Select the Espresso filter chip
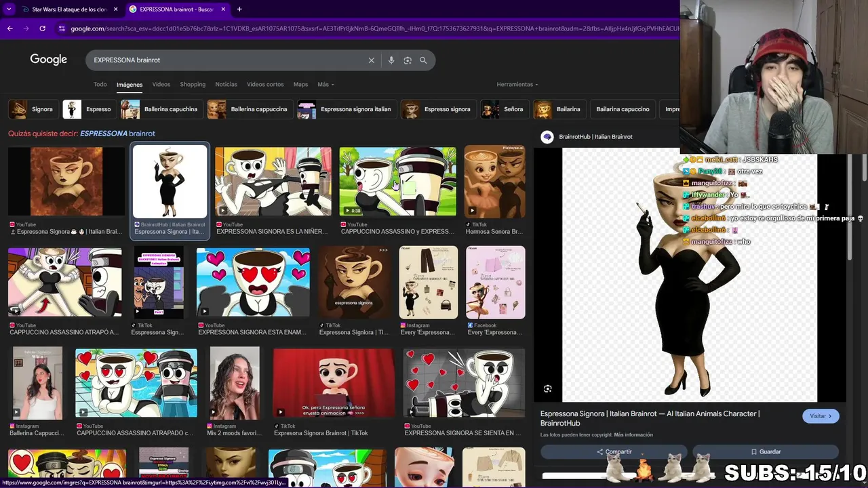The width and height of the screenshot is (868, 488). [x=88, y=109]
